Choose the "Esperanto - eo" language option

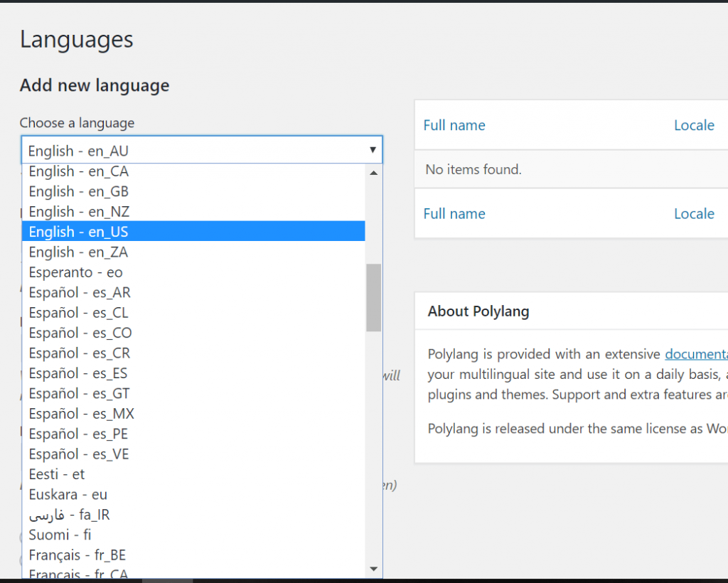(75, 272)
